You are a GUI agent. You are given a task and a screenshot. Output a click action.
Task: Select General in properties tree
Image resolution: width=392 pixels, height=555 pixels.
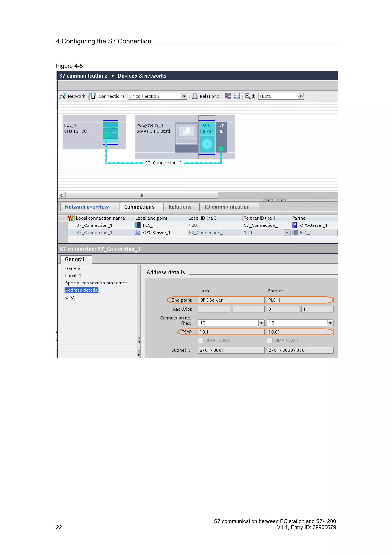pos(73,268)
